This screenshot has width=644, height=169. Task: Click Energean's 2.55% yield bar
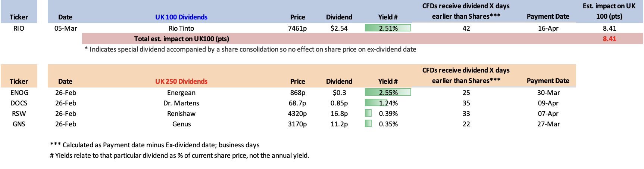click(x=388, y=92)
